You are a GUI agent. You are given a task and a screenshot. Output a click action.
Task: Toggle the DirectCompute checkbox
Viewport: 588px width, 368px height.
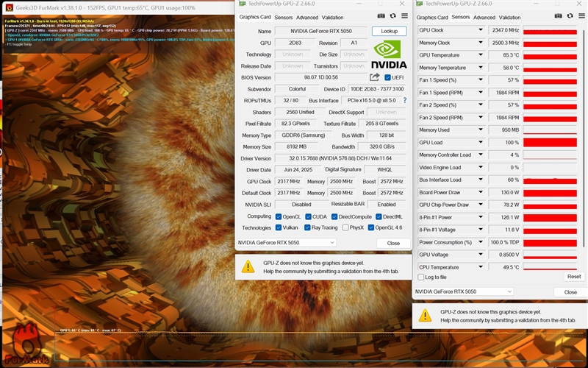pos(334,216)
